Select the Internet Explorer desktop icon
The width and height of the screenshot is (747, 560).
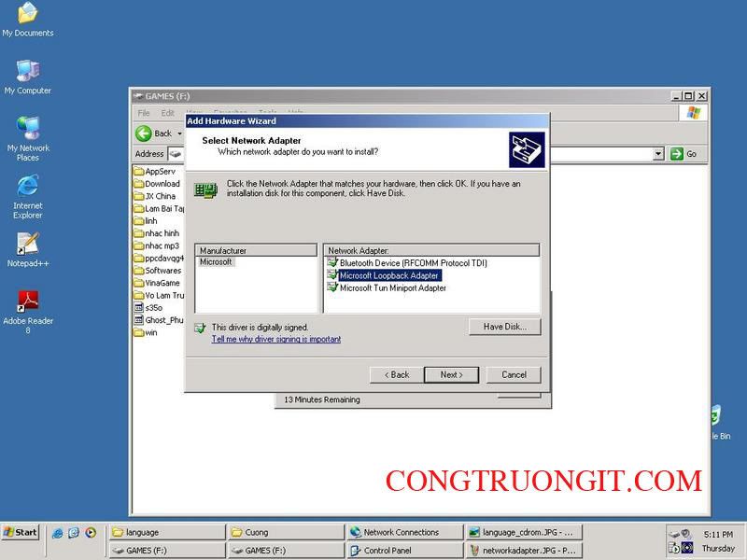(x=28, y=197)
